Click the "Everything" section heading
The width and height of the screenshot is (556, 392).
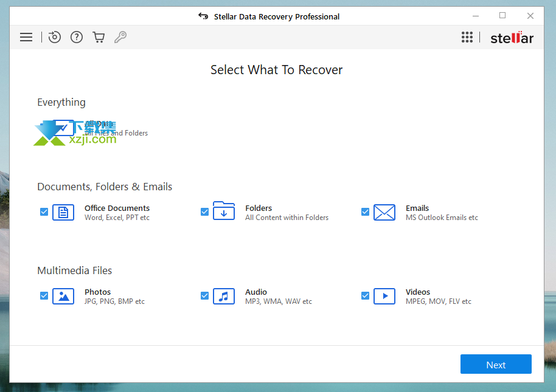pyautogui.click(x=61, y=102)
